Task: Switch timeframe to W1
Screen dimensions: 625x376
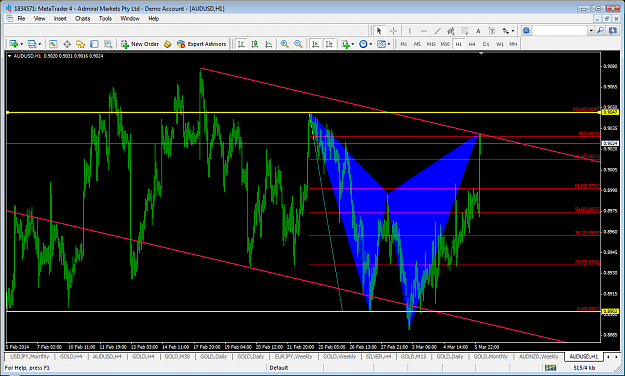Action: coord(499,44)
